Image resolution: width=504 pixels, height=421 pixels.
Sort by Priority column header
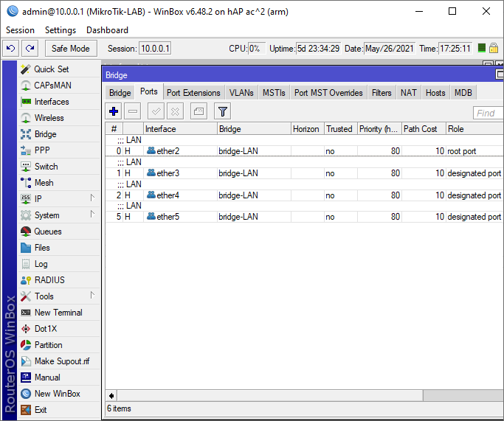coord(379,129)
